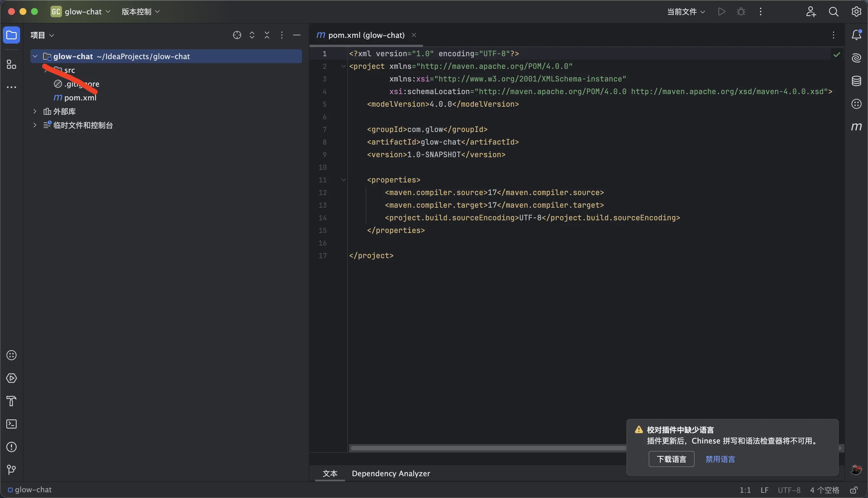Open the Structure tool window icon
Viewport: 868px width, 498px height.
tap(11, 64)
